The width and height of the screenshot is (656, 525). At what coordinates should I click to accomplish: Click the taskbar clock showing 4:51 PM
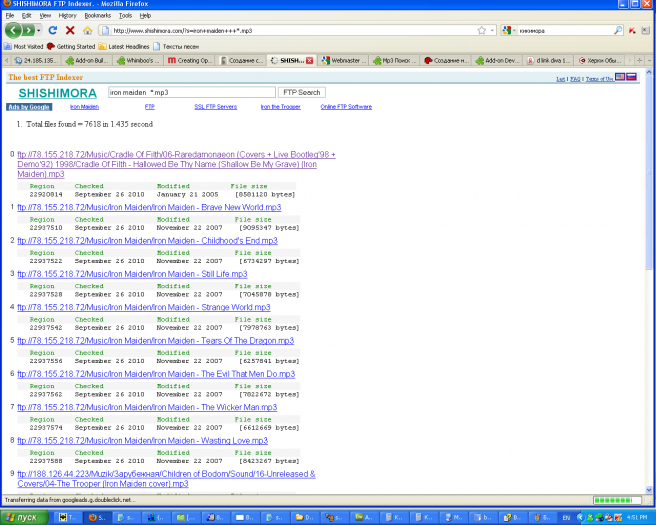pyautogui.click(x=637, y=518)
